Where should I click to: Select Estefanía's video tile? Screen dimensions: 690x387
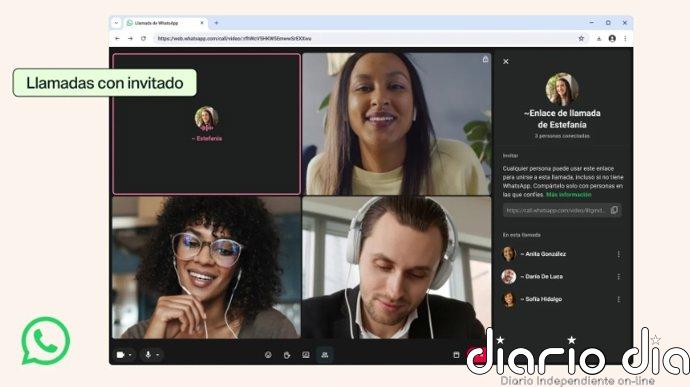tap(206, 124)
